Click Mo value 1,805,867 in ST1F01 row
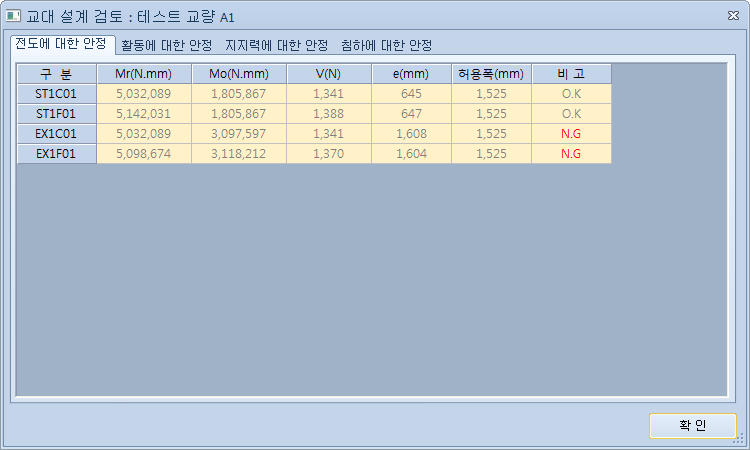The image size is (750, 450). click(239, 114)
